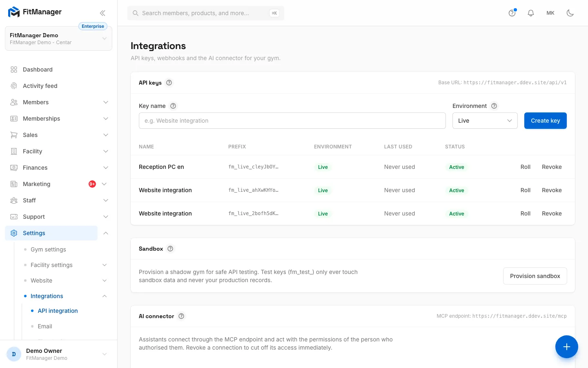Open the Demo Owner account menu
This screenshot has height=368, width=588.
tap(58, 354)
